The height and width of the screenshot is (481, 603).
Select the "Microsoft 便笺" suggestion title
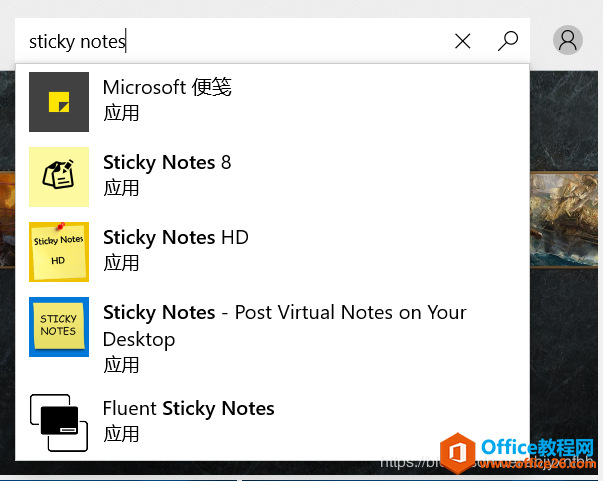tap(167, 88)
